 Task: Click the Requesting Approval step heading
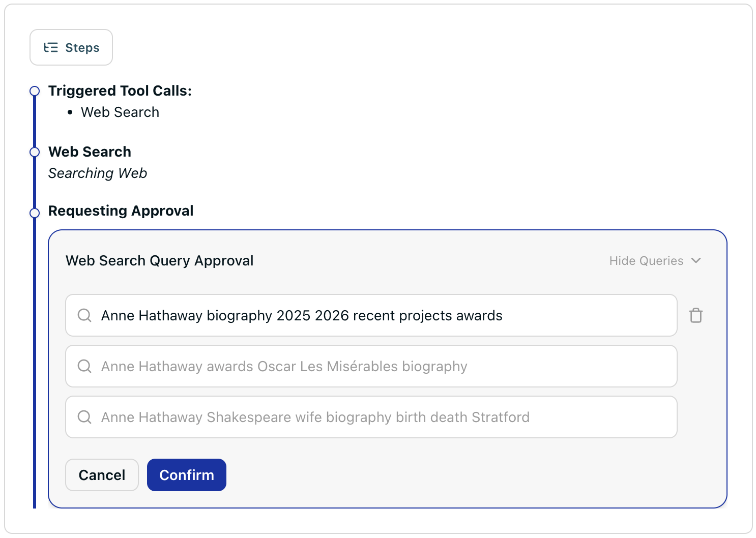(121, 211)
